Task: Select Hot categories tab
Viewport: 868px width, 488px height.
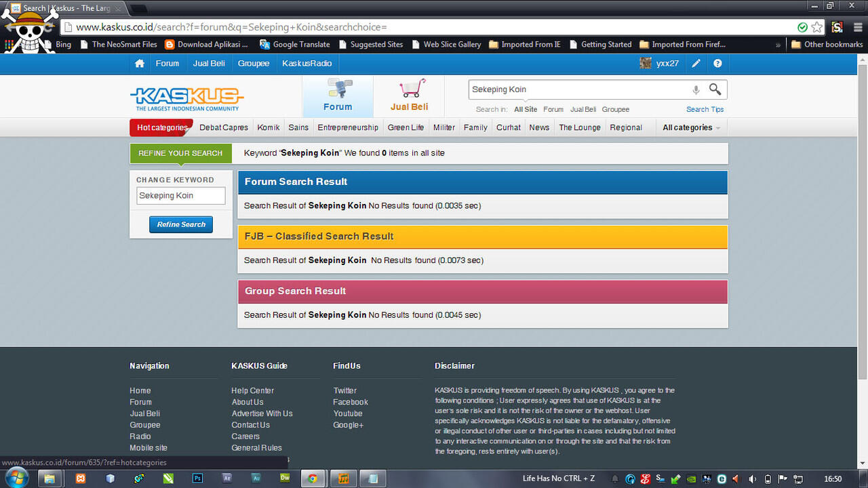Action: [161, 127]
